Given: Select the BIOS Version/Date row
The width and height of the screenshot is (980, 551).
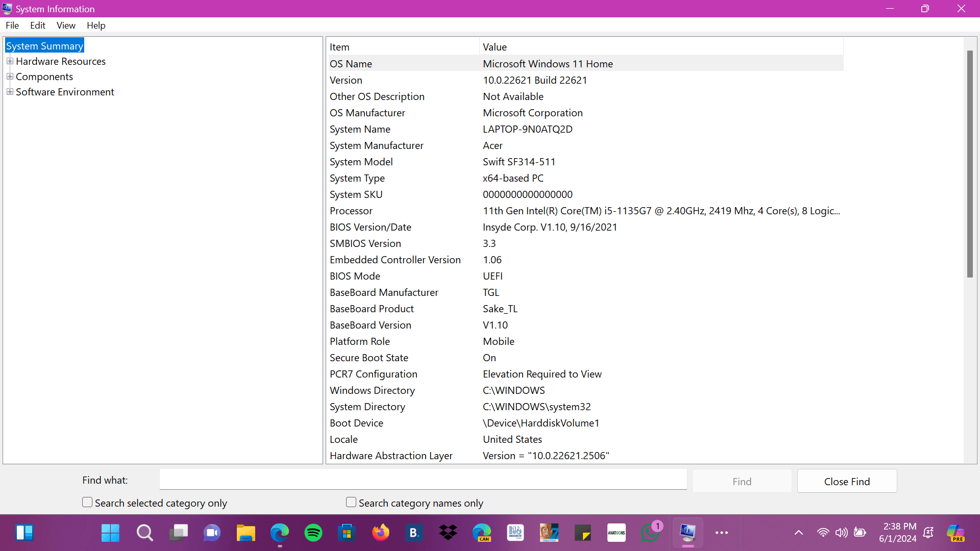Looking at the screenshot, I should (x=585, y=227).
